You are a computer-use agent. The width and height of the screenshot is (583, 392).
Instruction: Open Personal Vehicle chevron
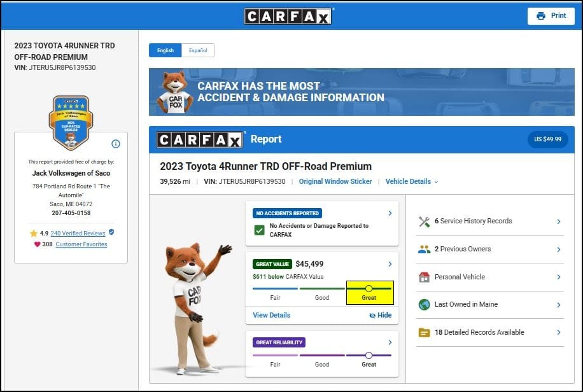[x=558, y=277]
